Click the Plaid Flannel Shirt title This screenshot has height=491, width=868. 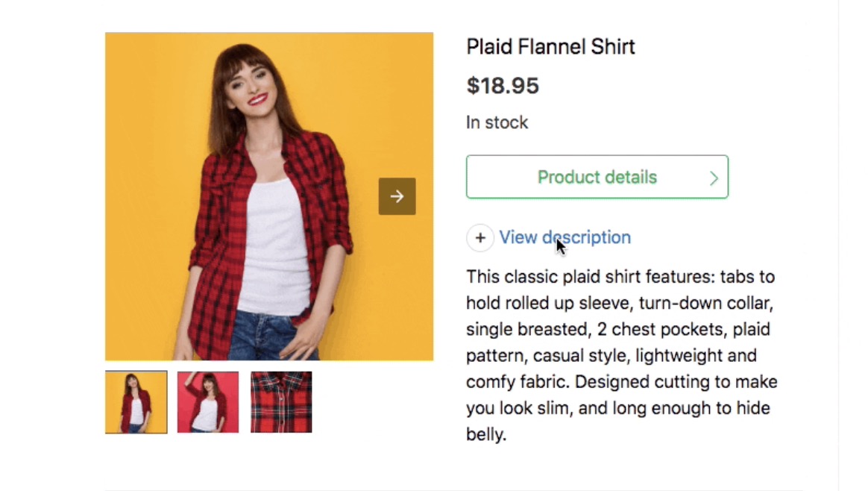tap(550, 47)
